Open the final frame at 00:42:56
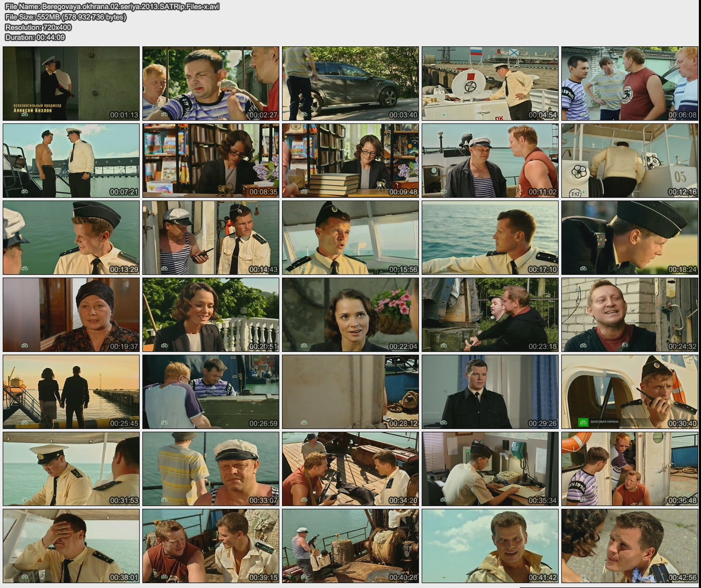701x588 pixels. pos(630,546)
